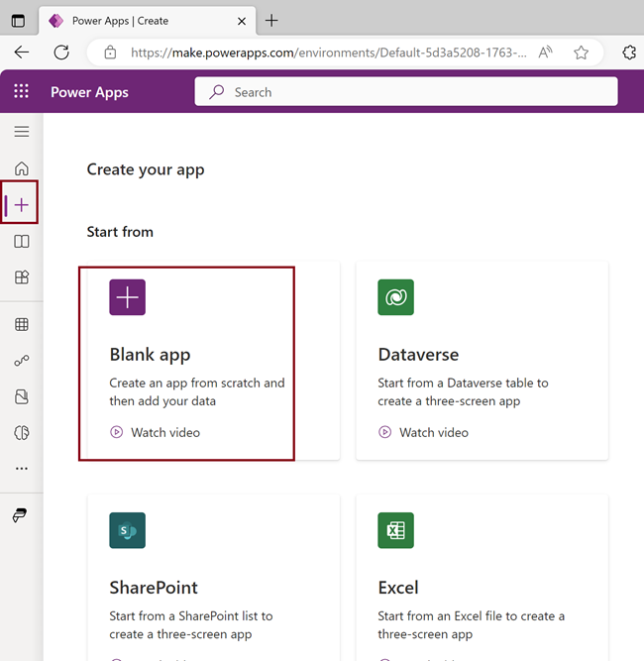Click the Blank app card title
This screenshot has width=644, height=661.
click(150, 355)
